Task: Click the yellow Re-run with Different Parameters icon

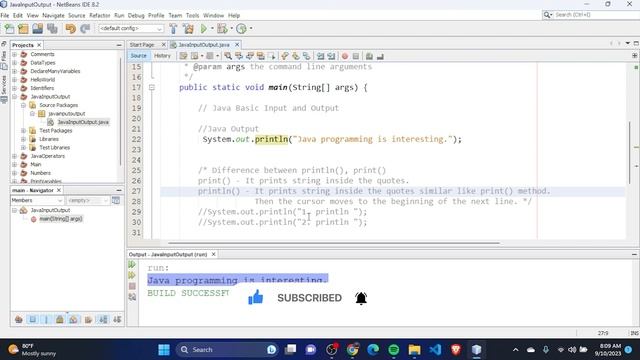Action: tap(132, 276)
